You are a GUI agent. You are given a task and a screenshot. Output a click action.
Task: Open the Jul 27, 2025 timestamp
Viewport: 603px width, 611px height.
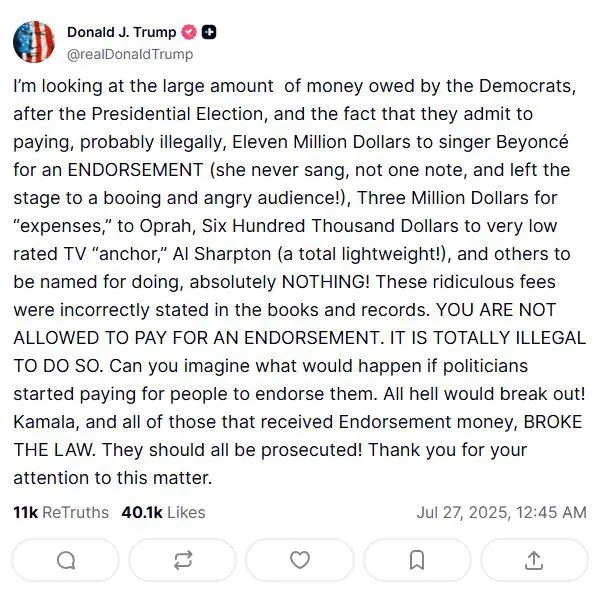point(501,512)
